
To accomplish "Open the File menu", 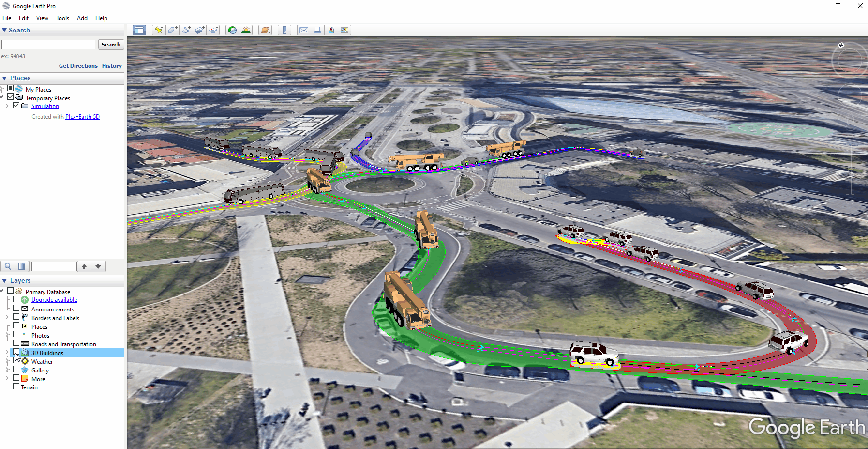I will coord(7,18).
